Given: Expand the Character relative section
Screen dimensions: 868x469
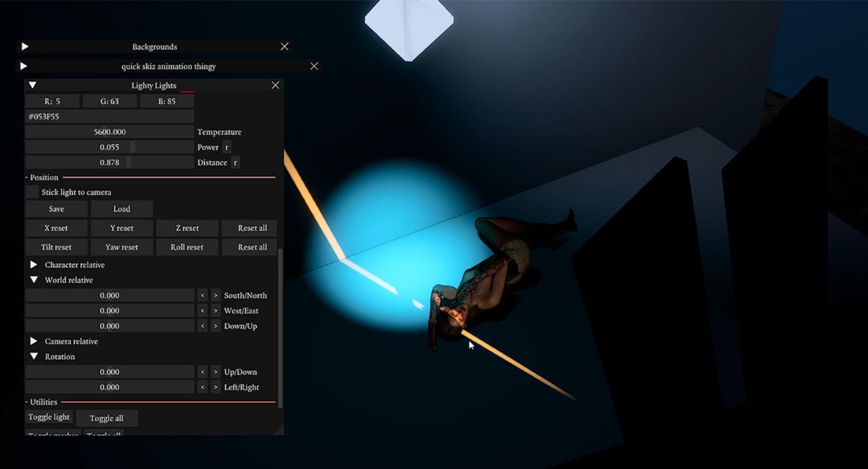Looking at the screenshot, I should [34, 265].
